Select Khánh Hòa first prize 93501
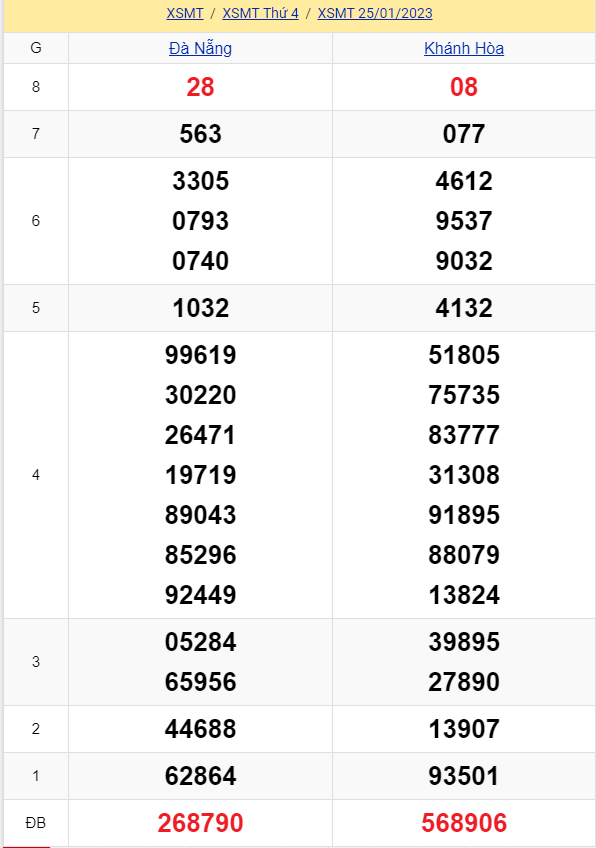Screen dimensions: 596x848 coord(464,776)
